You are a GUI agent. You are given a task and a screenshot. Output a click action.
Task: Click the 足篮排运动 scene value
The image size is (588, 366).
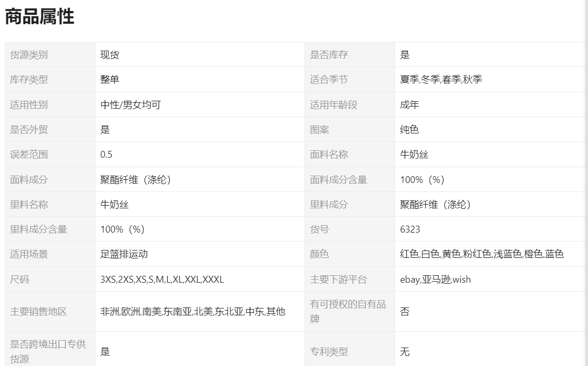[124, 254]
